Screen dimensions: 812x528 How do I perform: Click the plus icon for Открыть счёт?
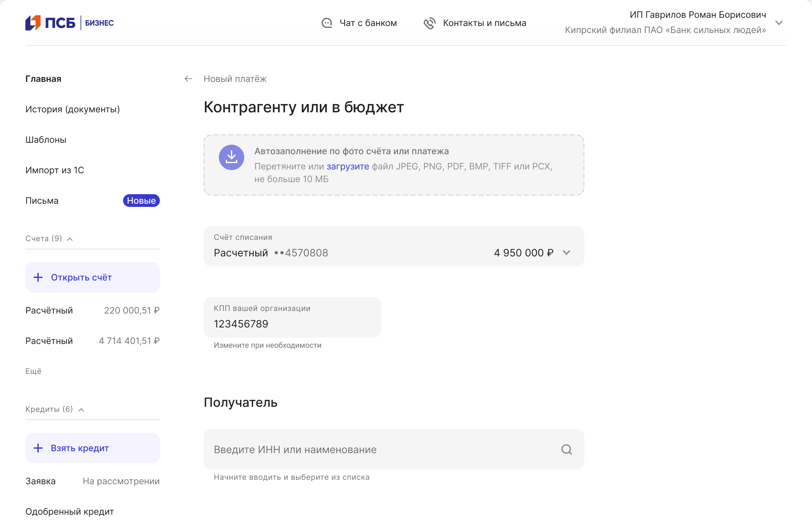[x=38, y=277]
